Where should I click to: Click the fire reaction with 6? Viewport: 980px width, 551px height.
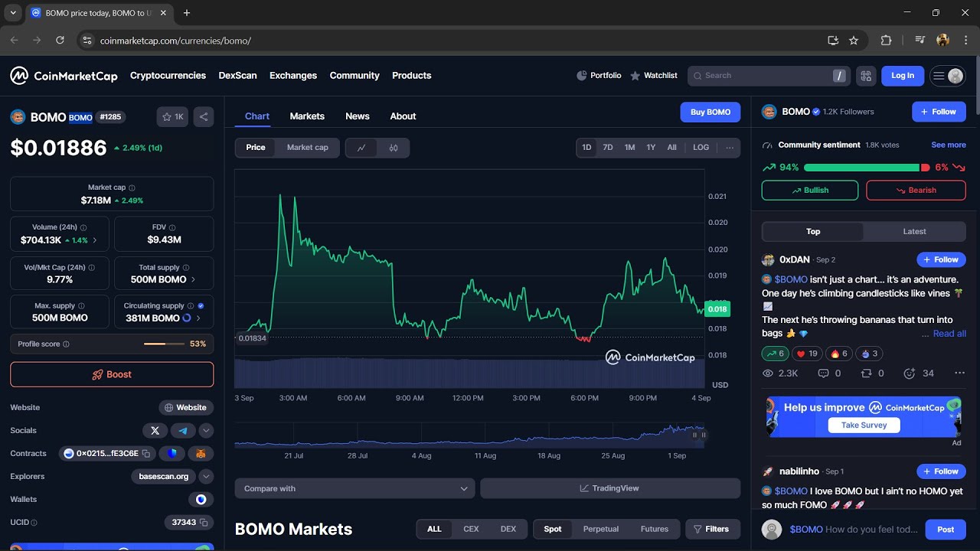(839, 354)
